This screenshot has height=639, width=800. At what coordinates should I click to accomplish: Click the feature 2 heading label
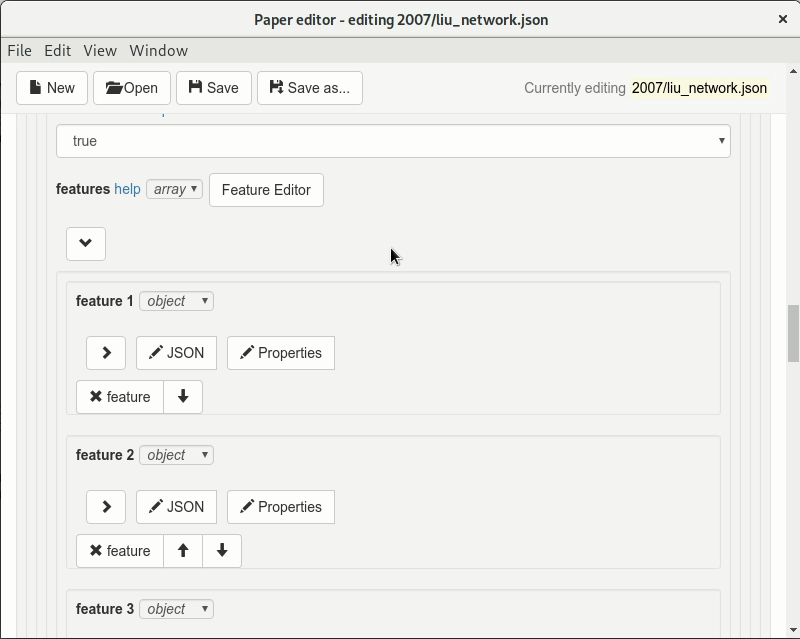105,455
